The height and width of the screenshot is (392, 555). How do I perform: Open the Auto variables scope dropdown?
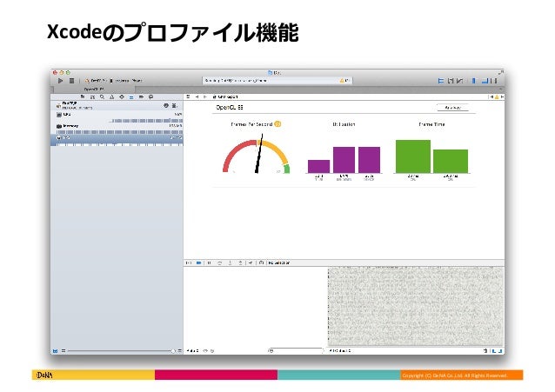[x=192, y=351]
